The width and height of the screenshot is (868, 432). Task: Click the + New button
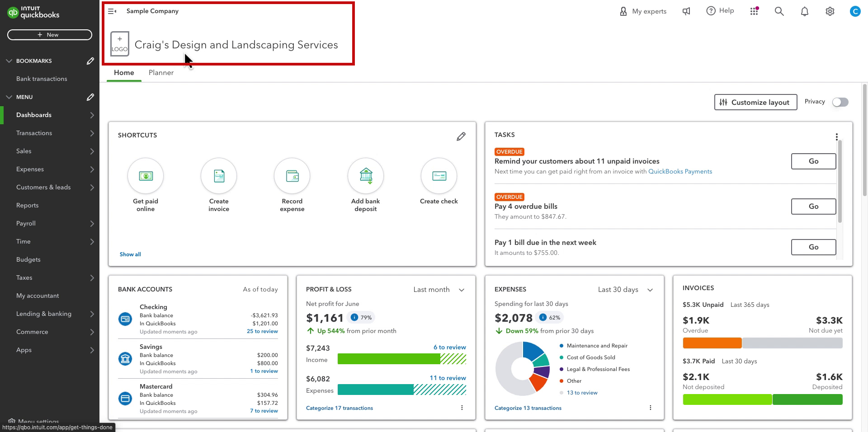(x=50, y=35)
